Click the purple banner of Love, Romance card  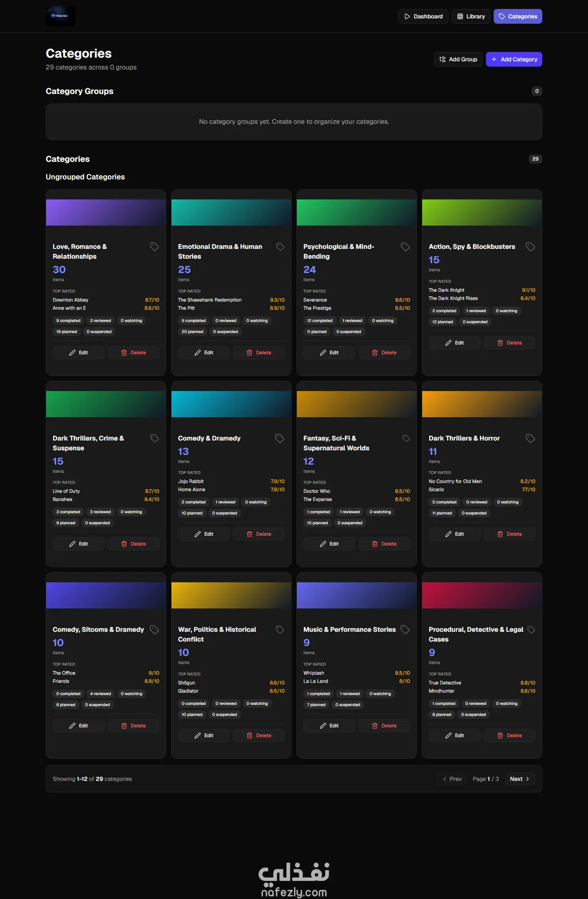pos(106,212)
